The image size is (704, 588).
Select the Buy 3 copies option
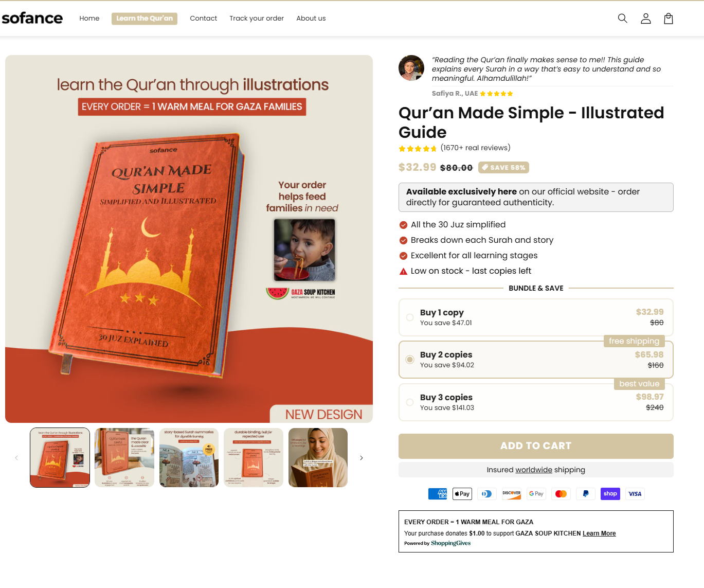[536, 402]
